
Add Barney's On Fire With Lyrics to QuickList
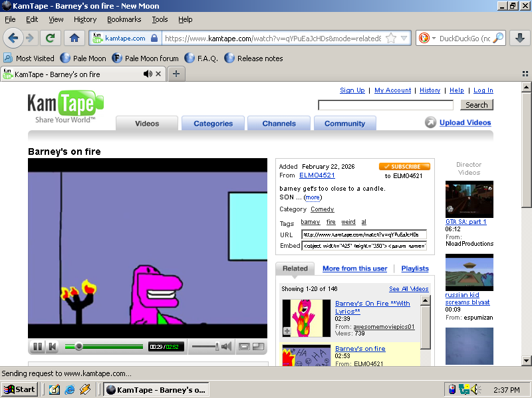287,331
